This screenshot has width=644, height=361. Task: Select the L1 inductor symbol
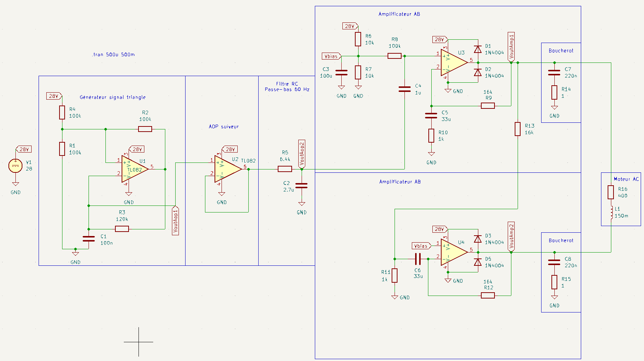click(611, 212)
